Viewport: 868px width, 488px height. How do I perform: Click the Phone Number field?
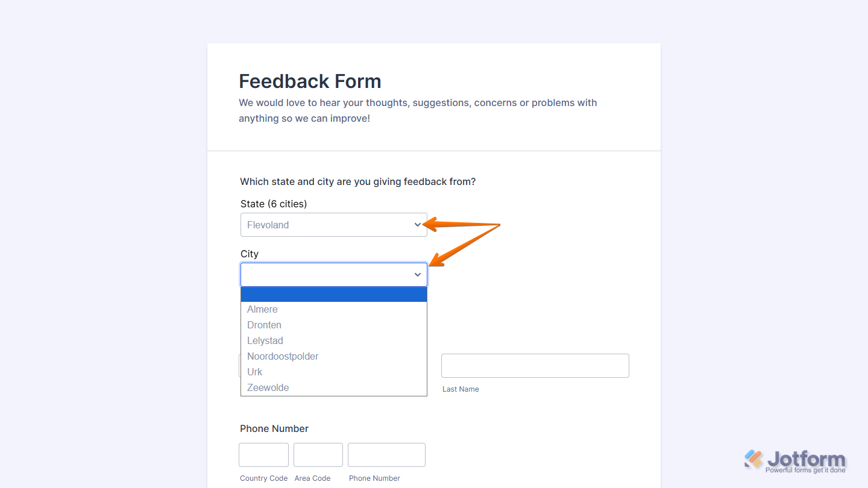tap(386, 455)
